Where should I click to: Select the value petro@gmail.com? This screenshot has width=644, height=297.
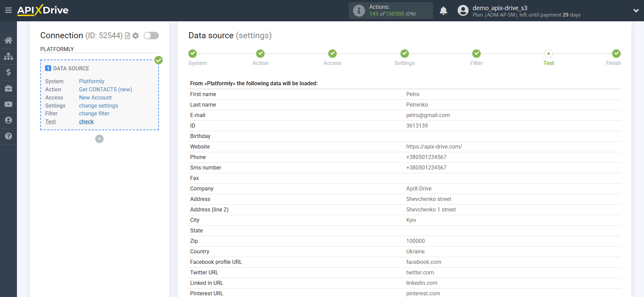428,115
